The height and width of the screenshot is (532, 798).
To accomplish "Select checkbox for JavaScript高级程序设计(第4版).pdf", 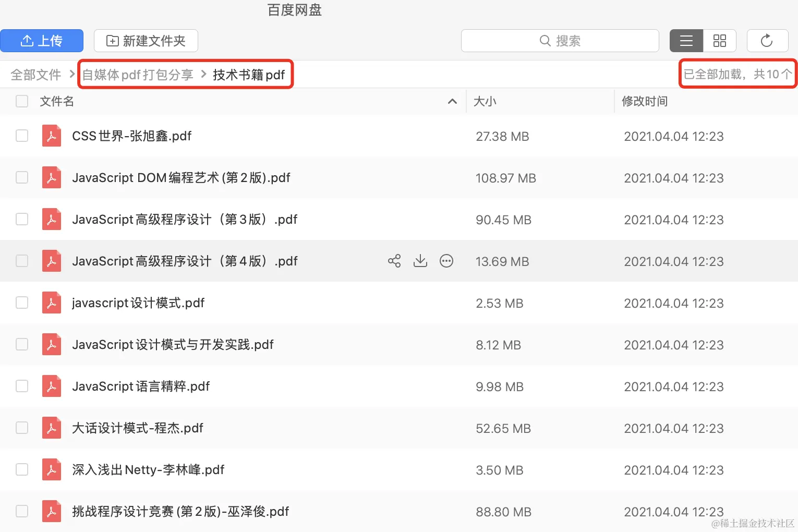I will pos(22,261).
